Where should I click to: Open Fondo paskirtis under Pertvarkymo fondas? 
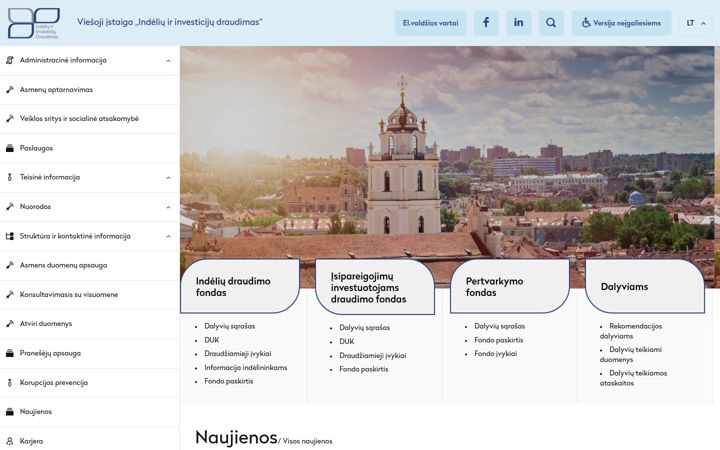[499, 340]
